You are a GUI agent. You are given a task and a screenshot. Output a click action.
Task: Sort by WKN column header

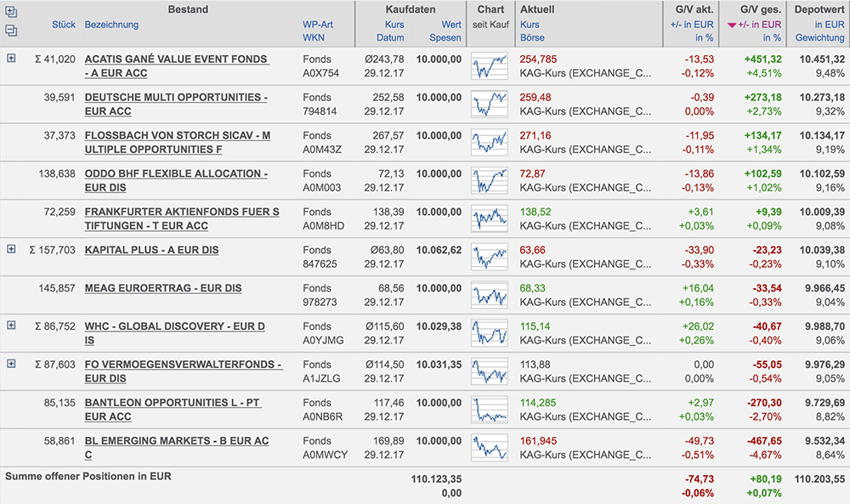(314, 37)
